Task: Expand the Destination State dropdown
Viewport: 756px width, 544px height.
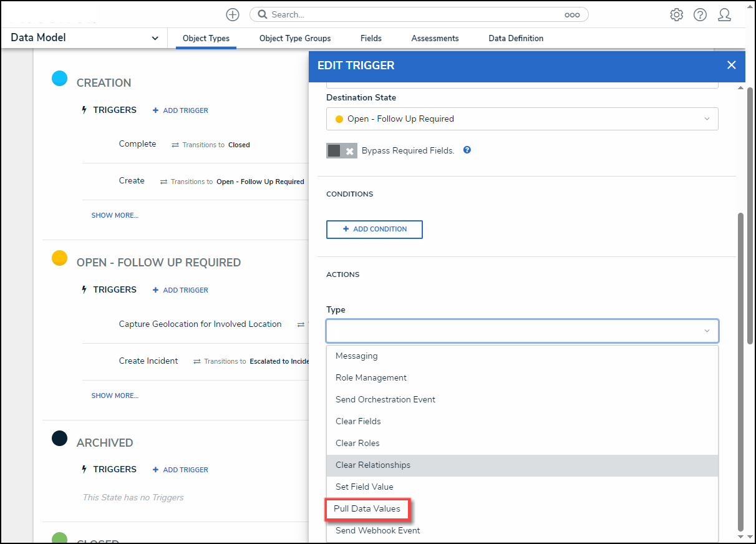Action: pos(522,119)
